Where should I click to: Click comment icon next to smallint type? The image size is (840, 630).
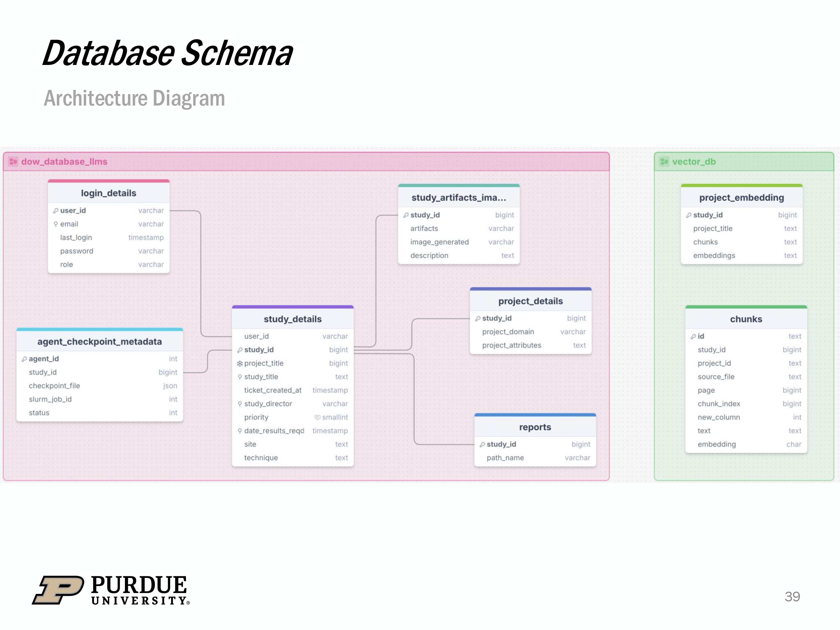tap(318, 417)
